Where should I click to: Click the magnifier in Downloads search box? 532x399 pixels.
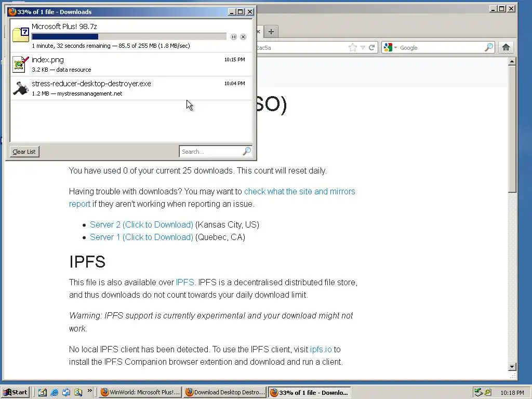click(247, 151)
